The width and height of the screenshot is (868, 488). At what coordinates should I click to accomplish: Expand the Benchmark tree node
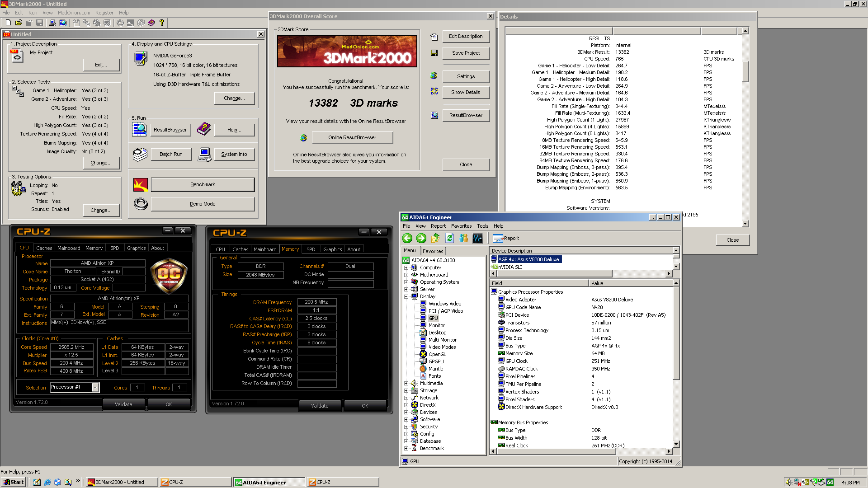point(406,448)
